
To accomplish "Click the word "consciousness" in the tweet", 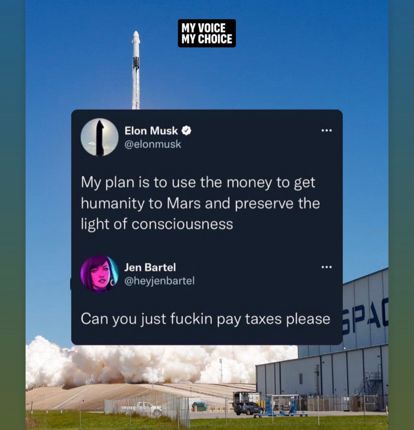I will pos(182,224).
